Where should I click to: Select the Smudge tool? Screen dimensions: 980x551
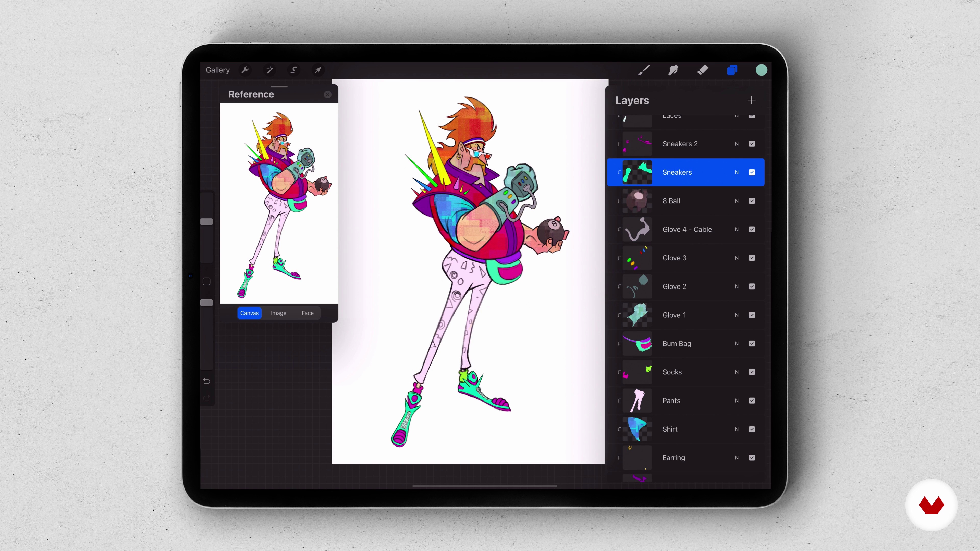(673, 70)
